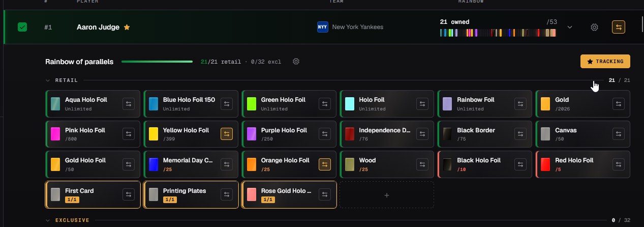Click highlighted swap icon on Yellow Holo Foil
The height and width of the screenshot is (227, 644).
click(227, 134)
